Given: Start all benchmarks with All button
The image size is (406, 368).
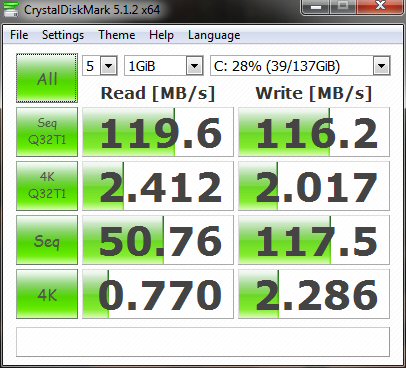Looking at the screenshot, I should (47, 78).
